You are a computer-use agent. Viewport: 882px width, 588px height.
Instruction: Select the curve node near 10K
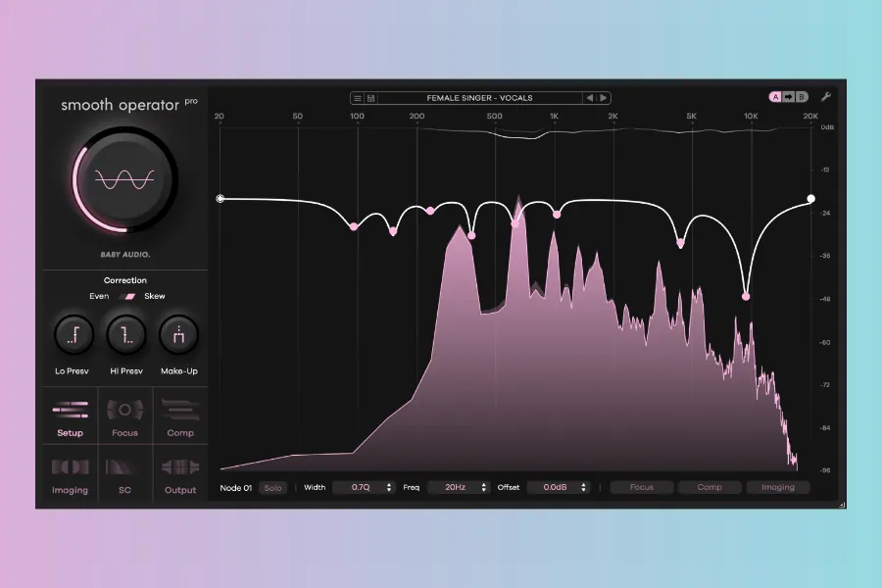747,296
